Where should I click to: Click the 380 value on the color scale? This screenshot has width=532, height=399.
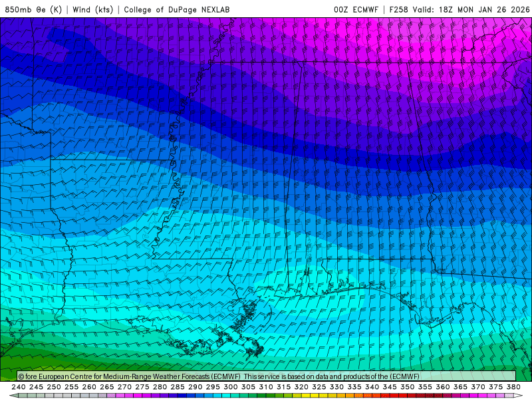[513, 387]
